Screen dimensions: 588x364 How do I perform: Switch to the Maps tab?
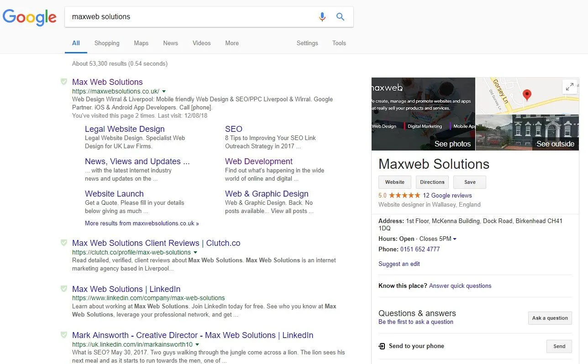tap(141, 43)
